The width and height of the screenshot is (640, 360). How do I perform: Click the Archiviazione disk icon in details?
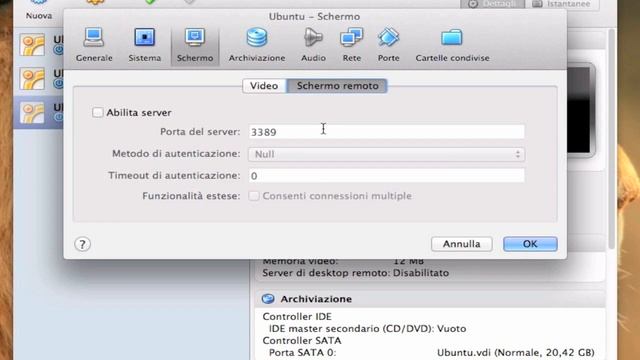pos(268,299)
